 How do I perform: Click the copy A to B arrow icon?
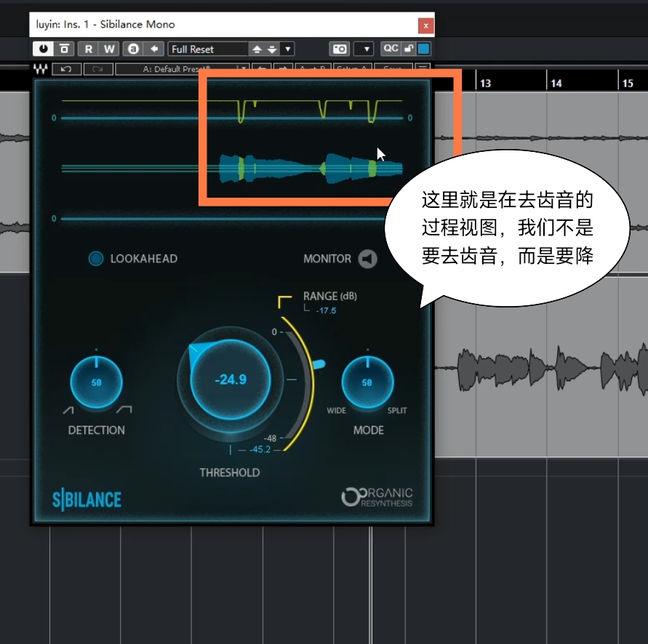[153, 49]
